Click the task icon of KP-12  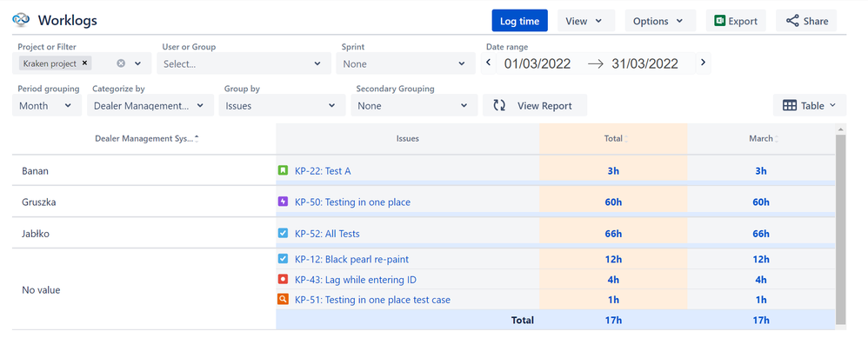283,259
